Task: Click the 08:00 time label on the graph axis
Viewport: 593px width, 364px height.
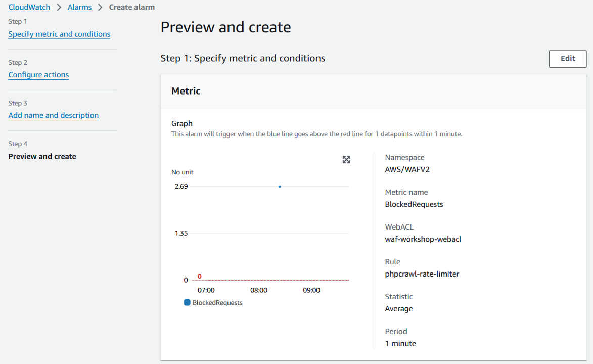Action: (x=259, y=290)
